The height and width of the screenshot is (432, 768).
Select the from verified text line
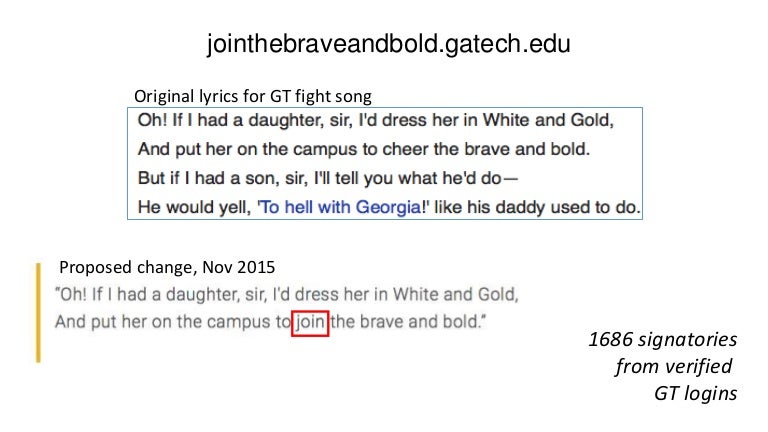pos(673,366)
